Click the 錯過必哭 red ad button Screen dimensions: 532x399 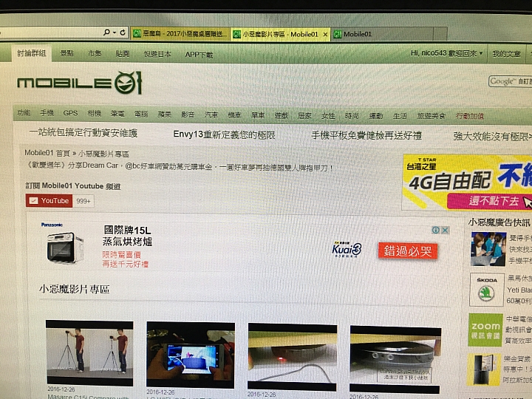[x=407, y=251]
